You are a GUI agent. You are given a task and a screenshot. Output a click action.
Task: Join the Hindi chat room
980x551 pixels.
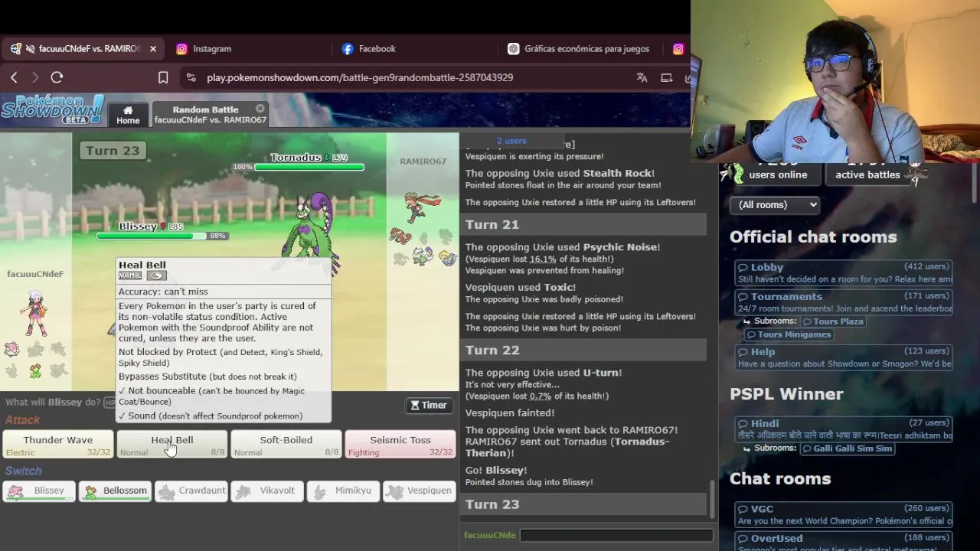click(x=843, y=429)
